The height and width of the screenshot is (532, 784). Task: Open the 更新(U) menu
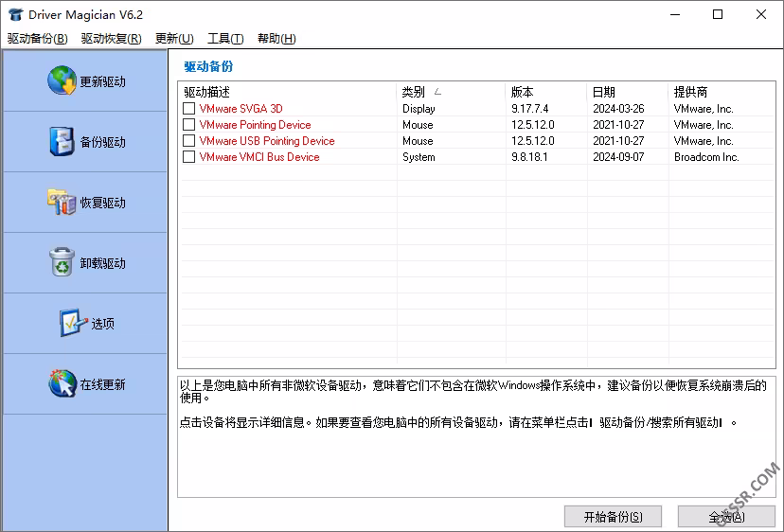point(174,39)
